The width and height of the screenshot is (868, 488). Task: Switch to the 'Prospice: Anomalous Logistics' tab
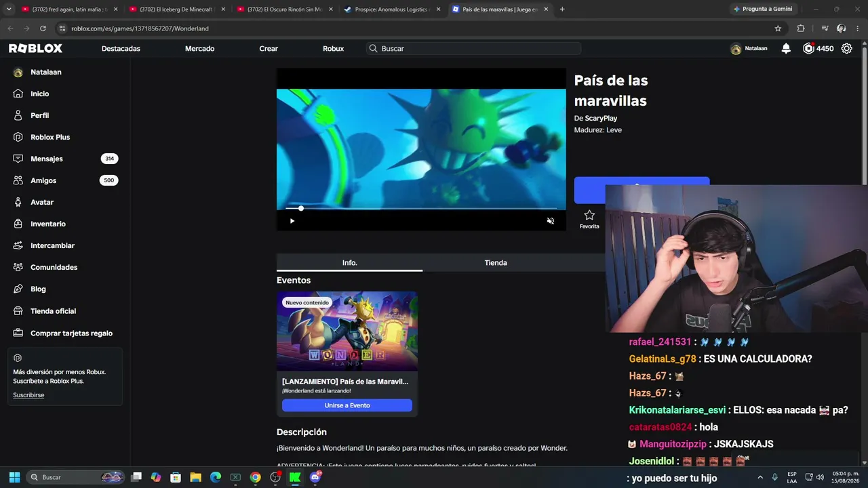click(392, 9)
